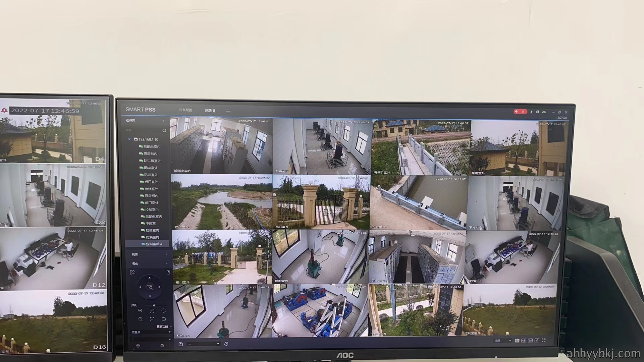The height and width of the screenshot is (362, 644).
Task: Toggle the nine-grid layout button
Action: tap(517, 341)
